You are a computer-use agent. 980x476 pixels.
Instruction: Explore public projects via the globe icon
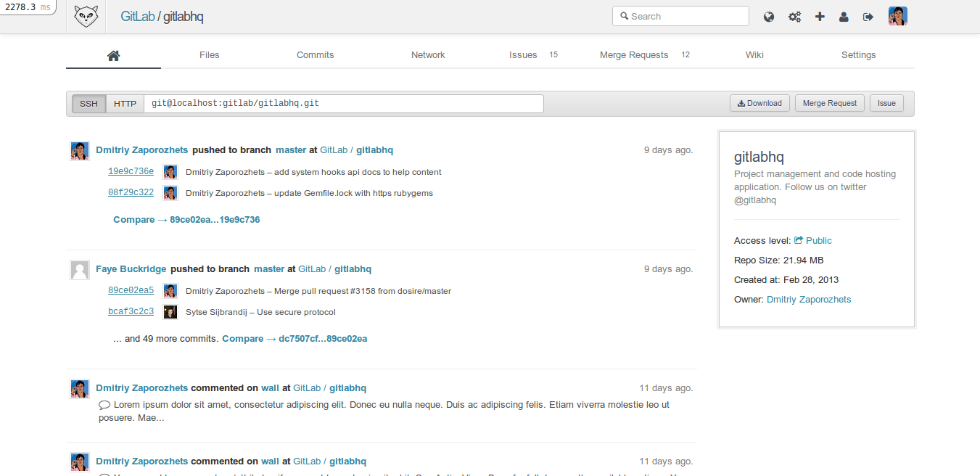[x=769, y=16]
